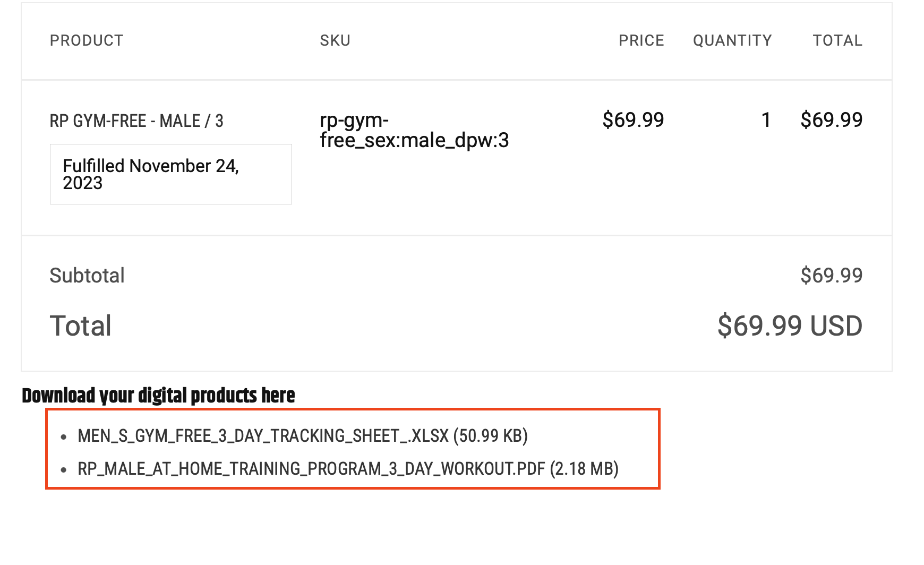Click the Fulfilled November 24, 2023 box
The image size is (924, 565).
pyautogui.click(x=171, y=174)
